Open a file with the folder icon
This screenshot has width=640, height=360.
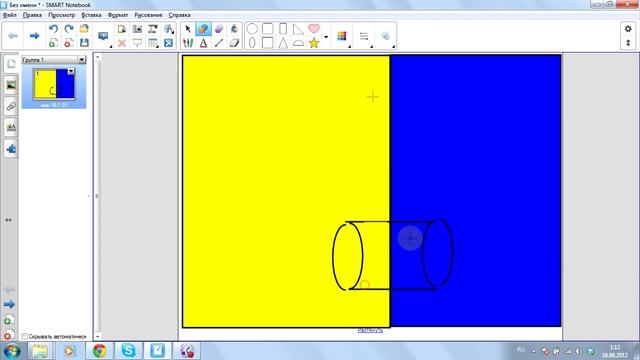tap(84, 29)
